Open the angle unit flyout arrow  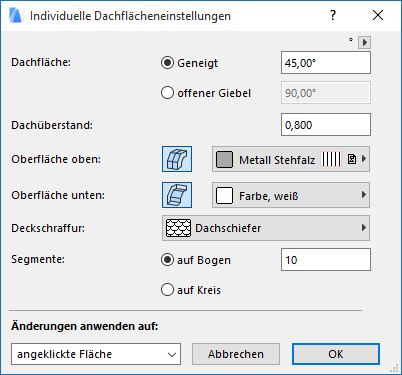tap(364, 42)
